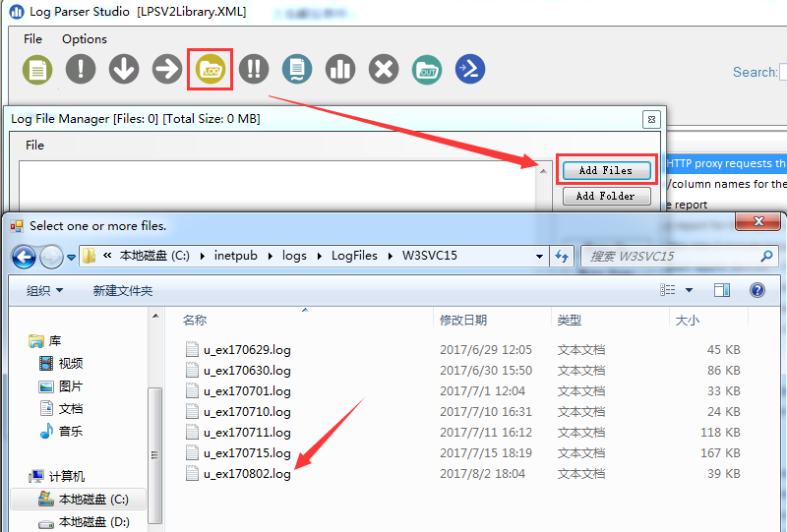Click the navigation pane scroll-up arrow

(x=155, y=317)
